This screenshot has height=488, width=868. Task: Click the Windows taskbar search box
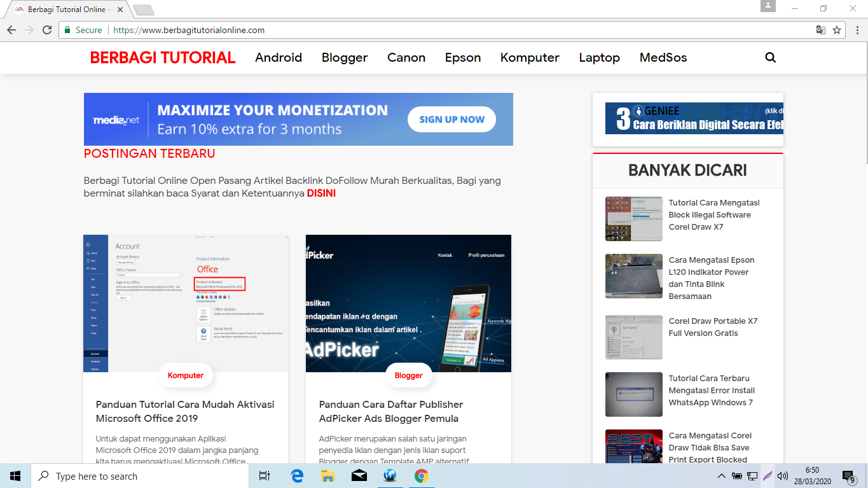pos(140,476)
